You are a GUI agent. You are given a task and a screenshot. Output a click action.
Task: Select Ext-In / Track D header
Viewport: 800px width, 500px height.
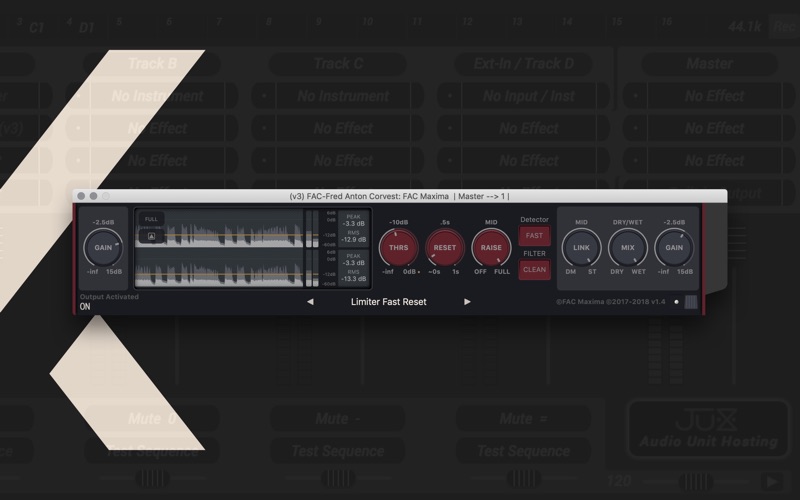pyautogui.click(x=523, y=64)
